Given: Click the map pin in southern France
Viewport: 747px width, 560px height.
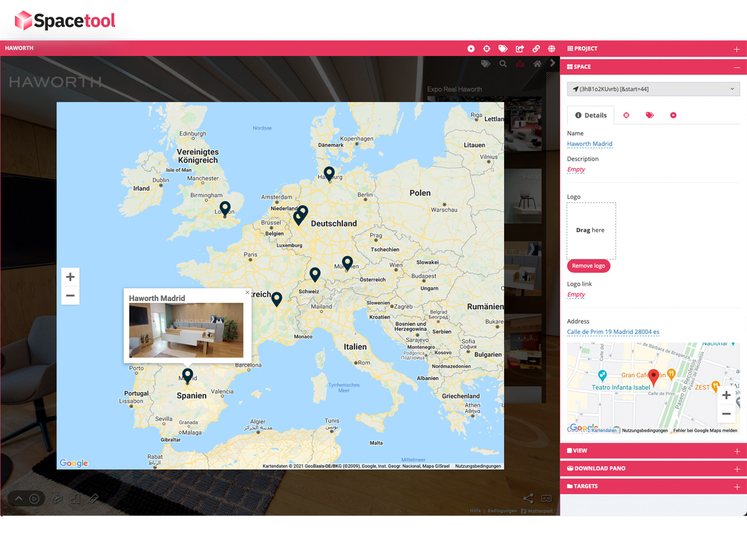Looking at the screenshot, I should click(x=276, y=299).
